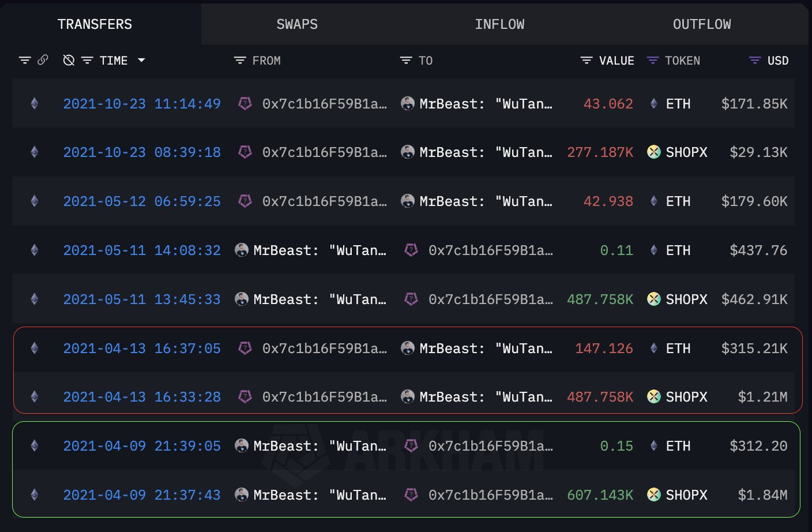This screenshot has width=812, height=532.
Task: Open transaction 2021-04-13 16:33:28
Action: pos(142,397)
